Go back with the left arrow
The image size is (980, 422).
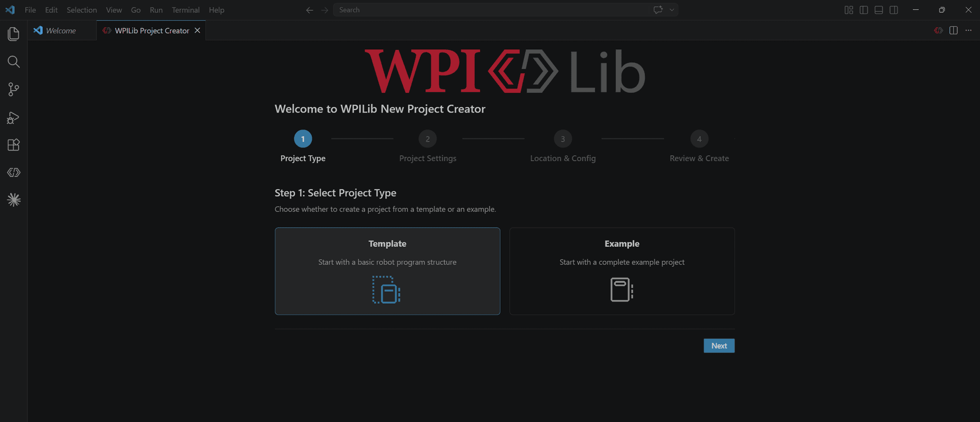(x=309, y=10)
